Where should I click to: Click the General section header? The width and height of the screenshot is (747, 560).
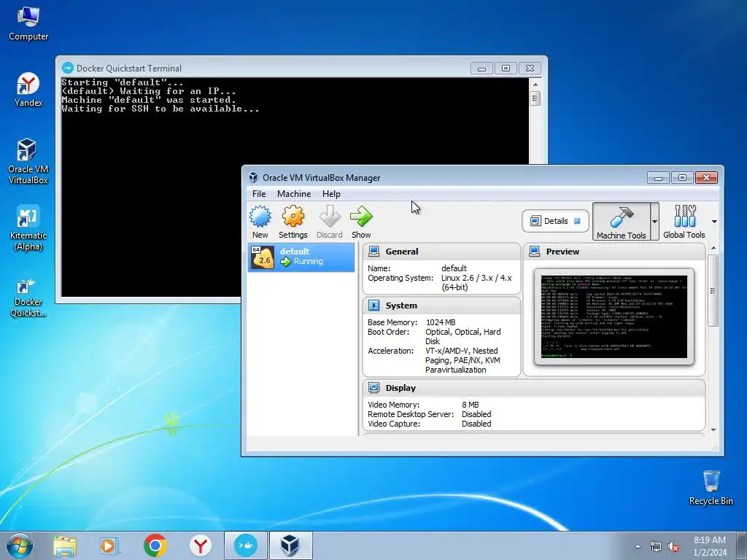[441, 252]
